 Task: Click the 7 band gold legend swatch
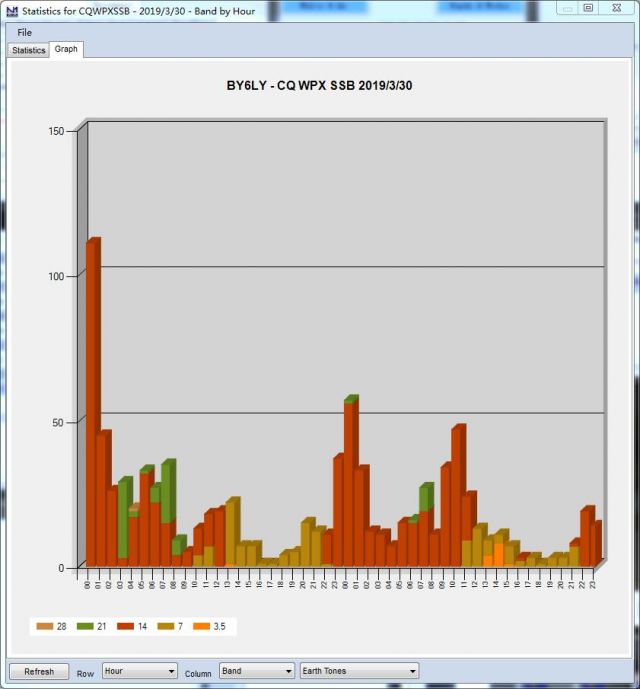click(x=166, y=626)
